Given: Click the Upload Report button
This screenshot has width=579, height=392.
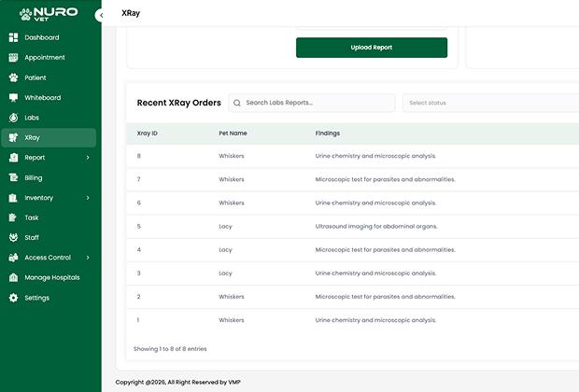Looking at the screenshot, I should [372, 48].
